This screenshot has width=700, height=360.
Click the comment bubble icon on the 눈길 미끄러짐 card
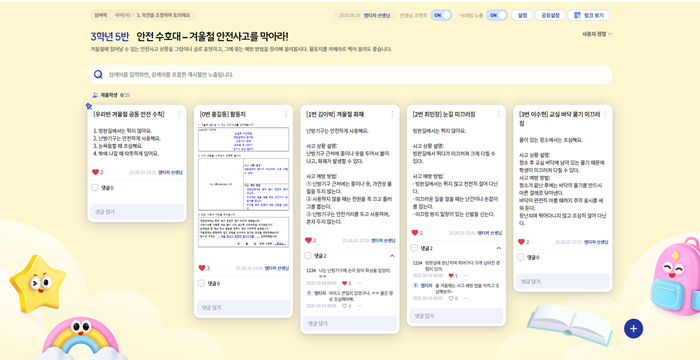point(414,248)
